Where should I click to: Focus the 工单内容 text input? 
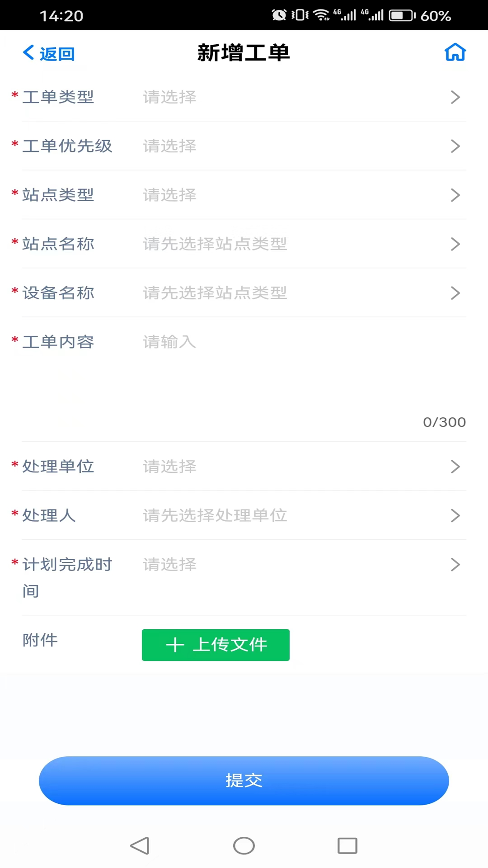[298, 371]
